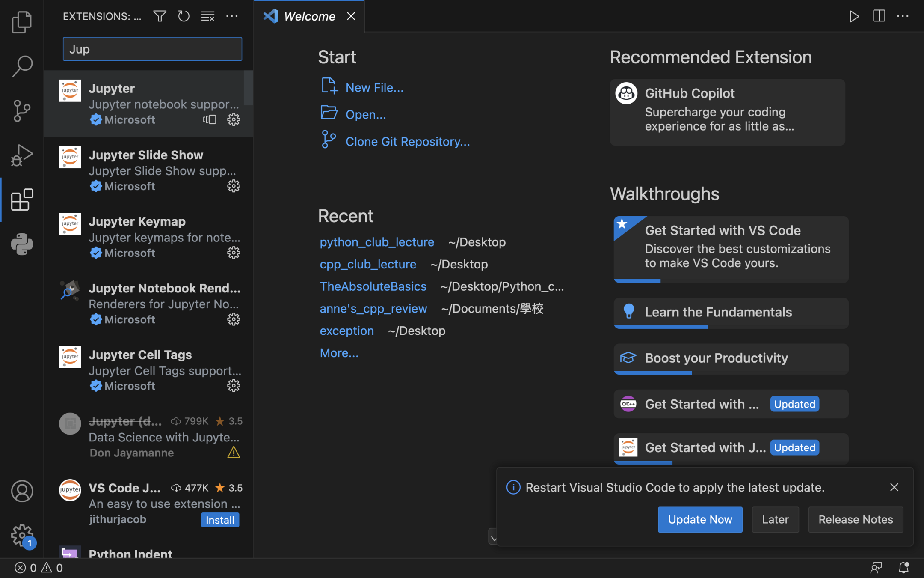
Task: Toggle notifications bell in status bar
Action: point(903,567)
